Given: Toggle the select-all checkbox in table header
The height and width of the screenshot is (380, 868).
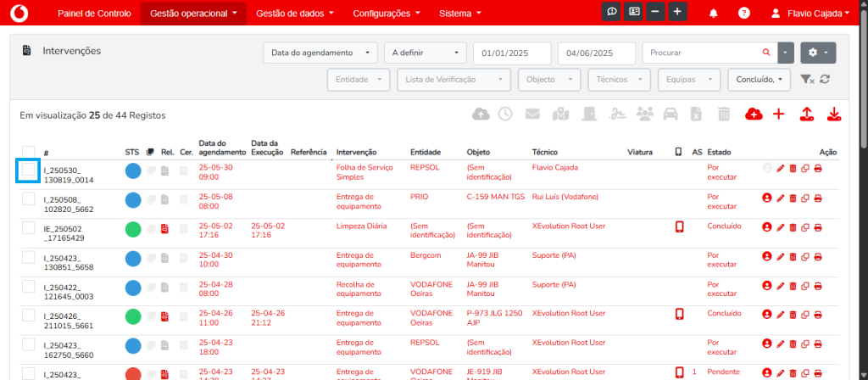Looking at the screenshot, I should tap(28, 152).
